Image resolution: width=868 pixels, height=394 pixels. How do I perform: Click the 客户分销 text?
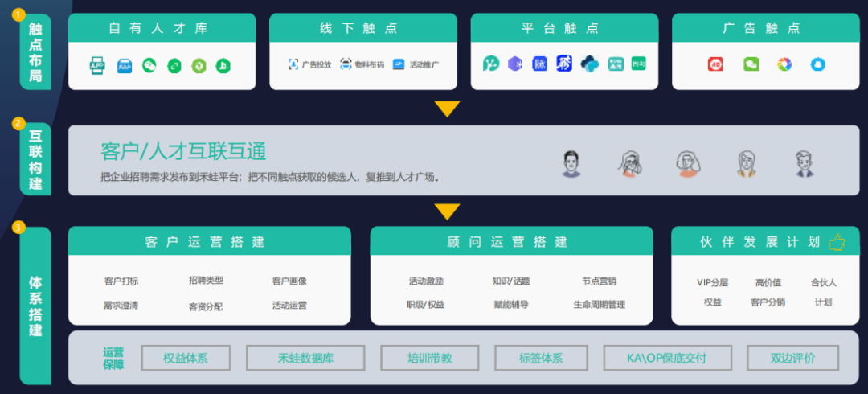click(768, 302)
